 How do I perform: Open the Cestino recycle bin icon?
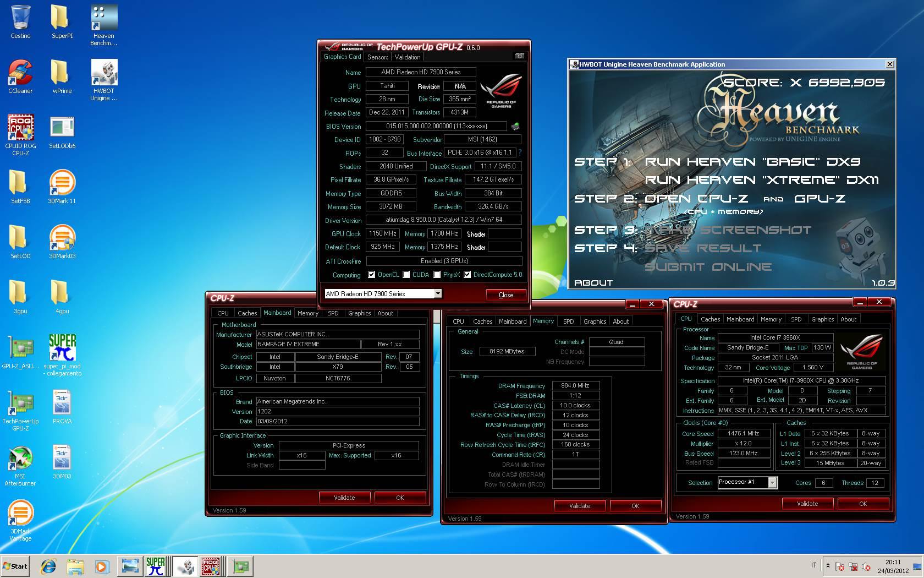20,22
